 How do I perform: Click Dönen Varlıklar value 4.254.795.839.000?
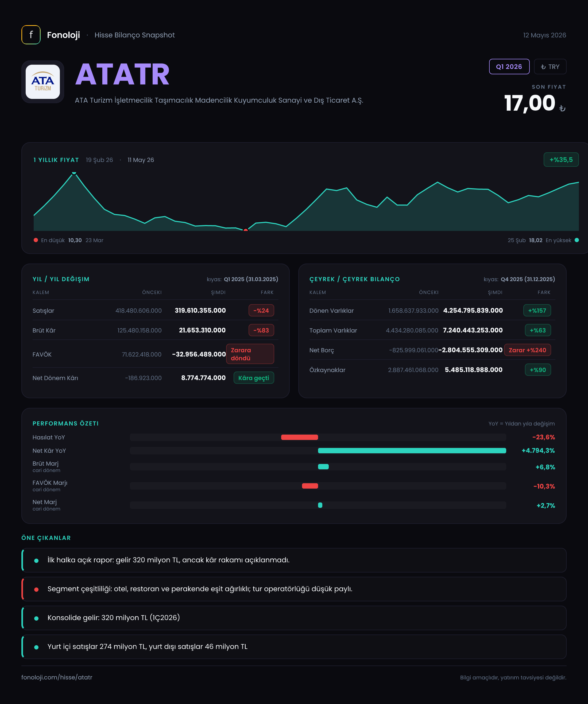pyautogui.click(x=473, y=310)
